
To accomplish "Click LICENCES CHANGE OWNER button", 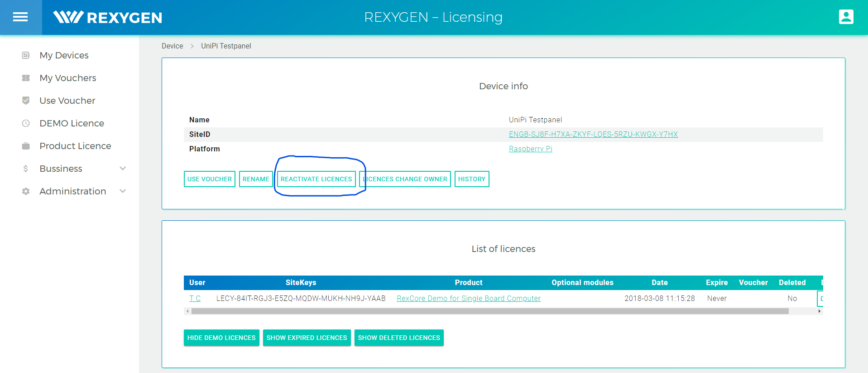I will [405, 179].
